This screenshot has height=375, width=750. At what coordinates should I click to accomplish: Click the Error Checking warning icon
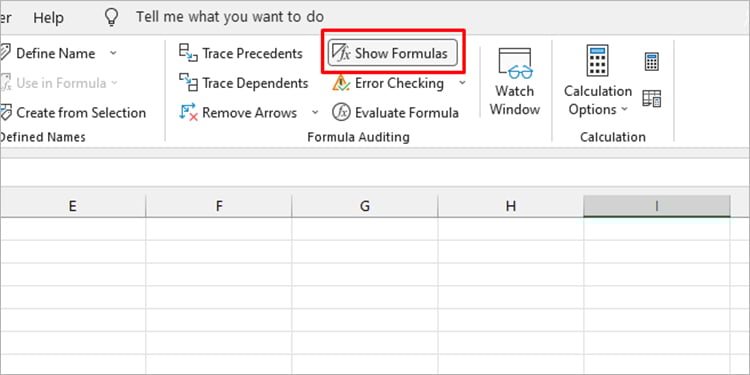[x=341, y=83]
